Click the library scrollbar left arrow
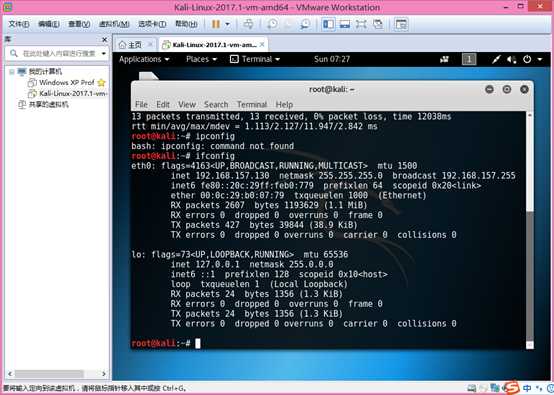The height and width of the screenshot is (395, 554). (x=10, y=374)
